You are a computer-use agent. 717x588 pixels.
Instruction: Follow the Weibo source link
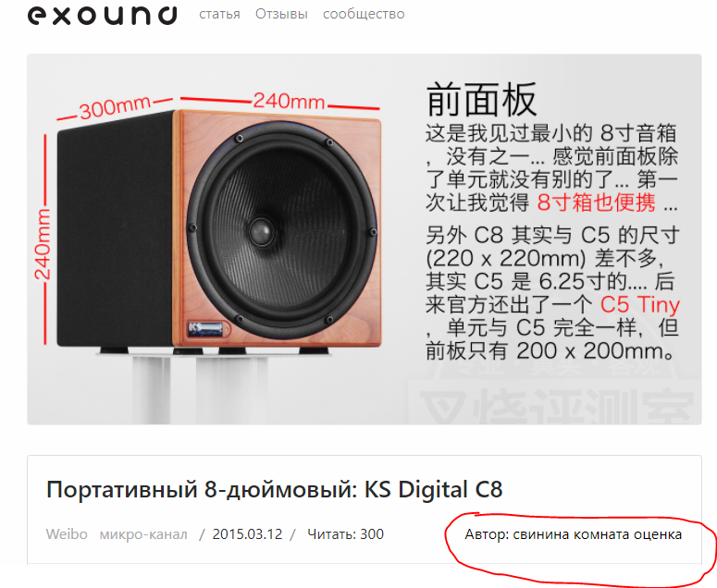coord(67,534)
